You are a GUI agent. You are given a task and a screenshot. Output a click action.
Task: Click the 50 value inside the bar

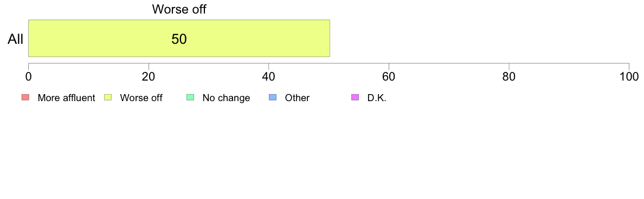coord(179,39)
